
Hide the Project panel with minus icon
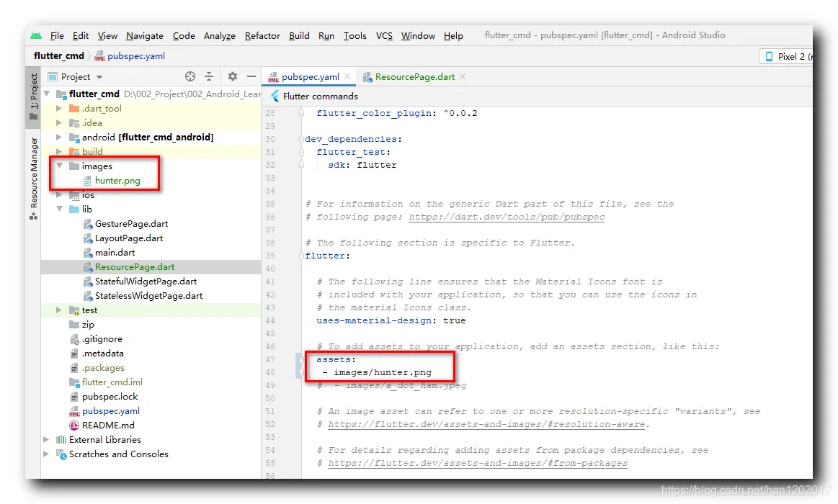251,76
